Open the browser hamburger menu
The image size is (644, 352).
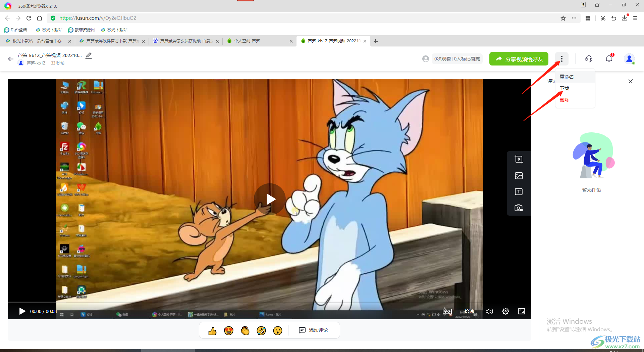coord(635,18)
